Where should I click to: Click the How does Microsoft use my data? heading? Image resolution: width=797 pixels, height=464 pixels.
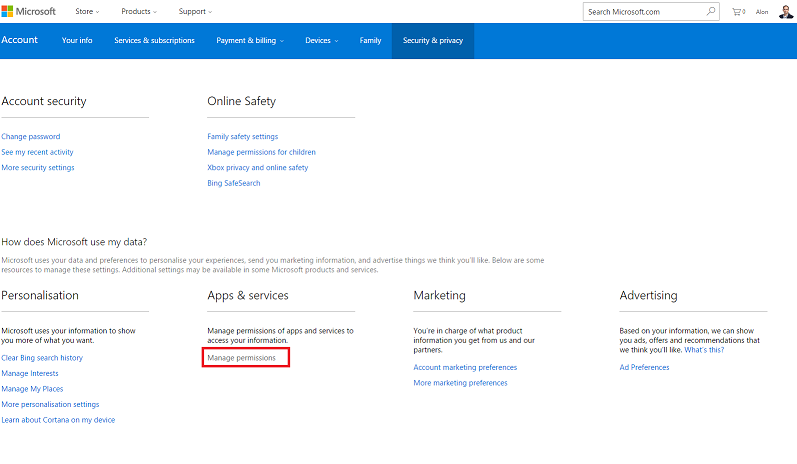pos(74,242)
